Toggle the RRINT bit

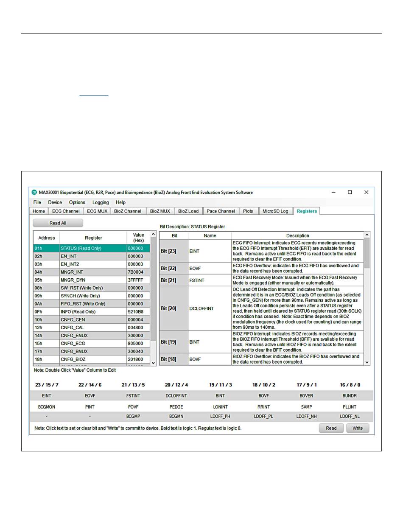pos(263,407)
